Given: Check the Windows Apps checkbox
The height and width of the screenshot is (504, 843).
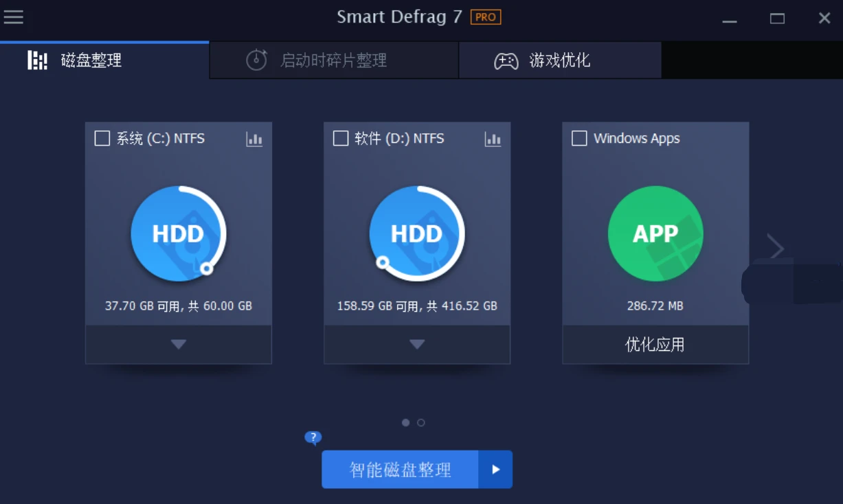Looking at the screenshot, I should click(579, 139).
